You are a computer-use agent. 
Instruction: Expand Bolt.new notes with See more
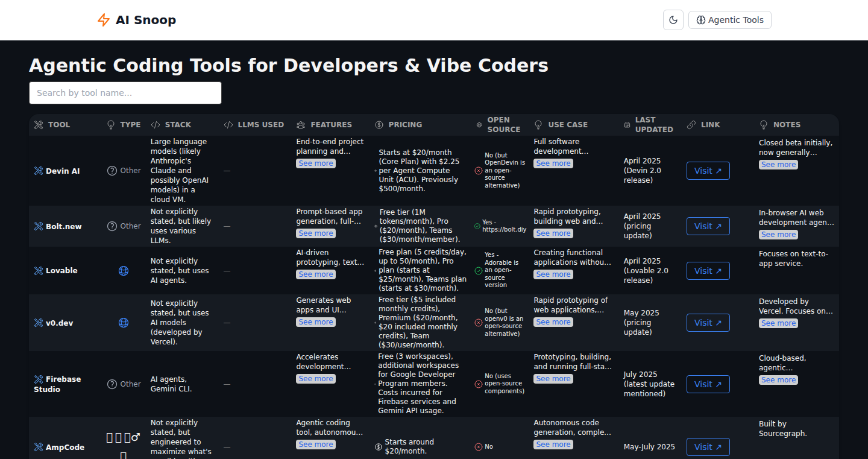778,235
